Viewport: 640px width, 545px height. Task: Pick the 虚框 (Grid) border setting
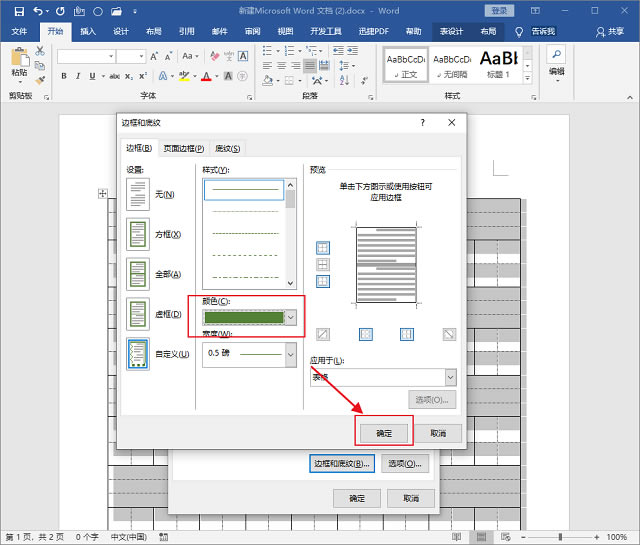(x=138, y=314)
